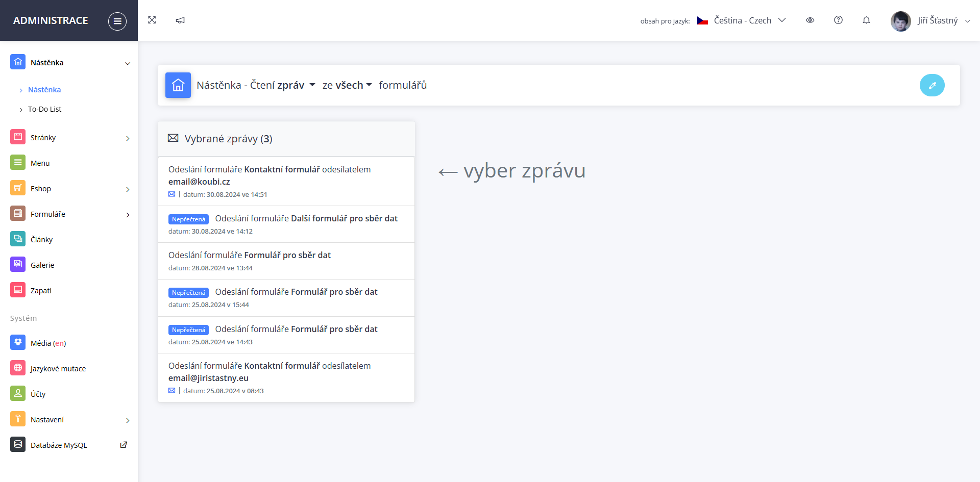Image resolution: width=980 pixels, height=482 pixels.
Task: Click the Databáze MySQL database icon
Action: point(18,444)
